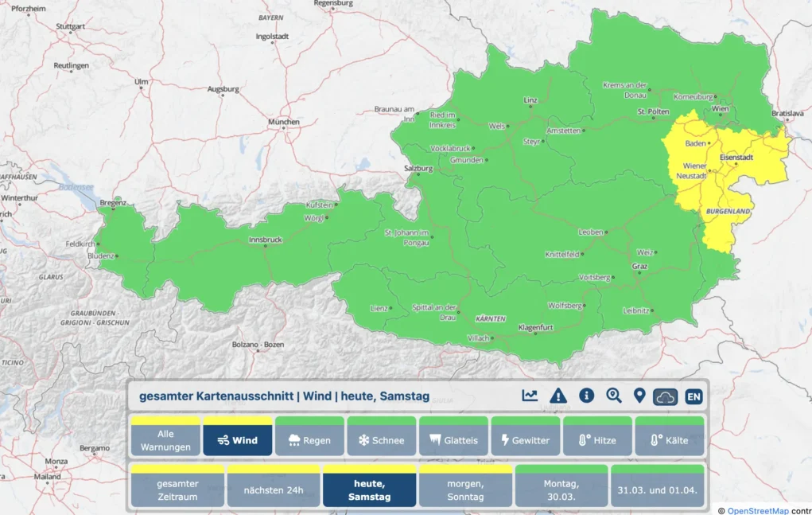Viewport: 812px width, 515px height.
Task: Toggle the cloud overlay button
Action: pos(666,397)
